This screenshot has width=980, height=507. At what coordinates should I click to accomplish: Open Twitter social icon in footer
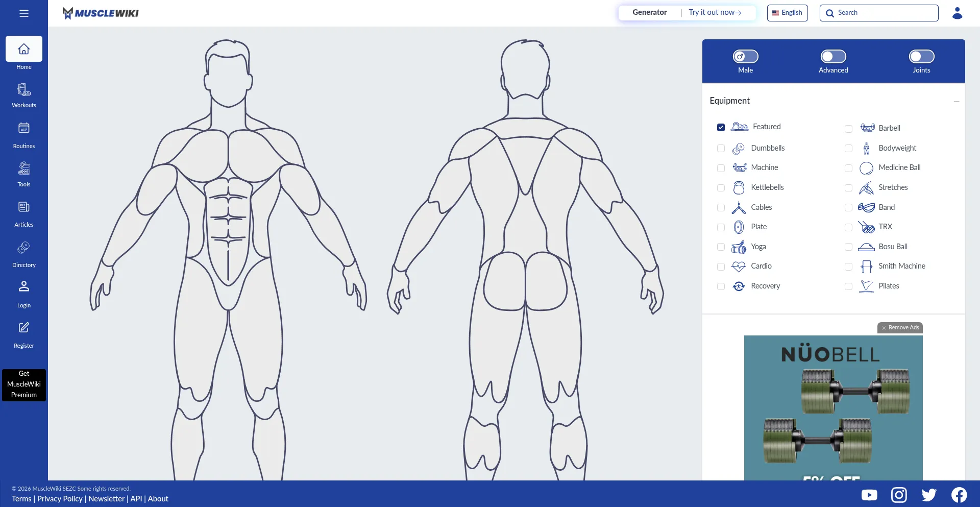point(929,495)
